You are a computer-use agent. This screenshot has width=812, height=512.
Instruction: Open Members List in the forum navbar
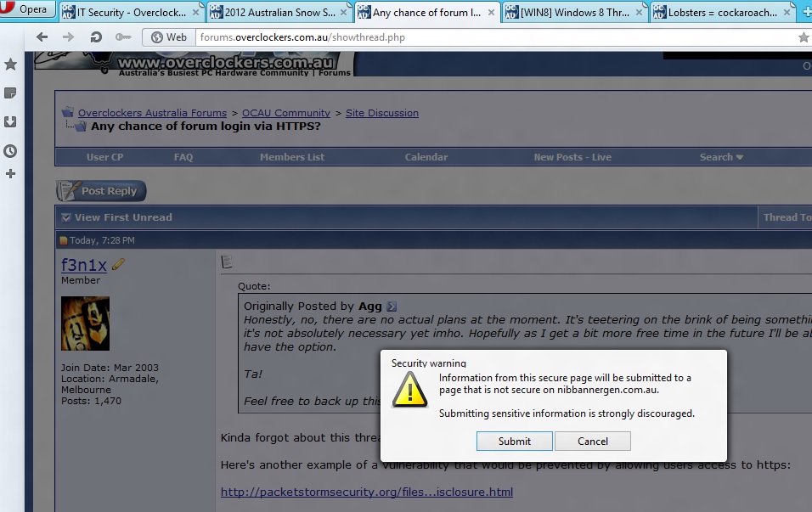coord(292,157)
